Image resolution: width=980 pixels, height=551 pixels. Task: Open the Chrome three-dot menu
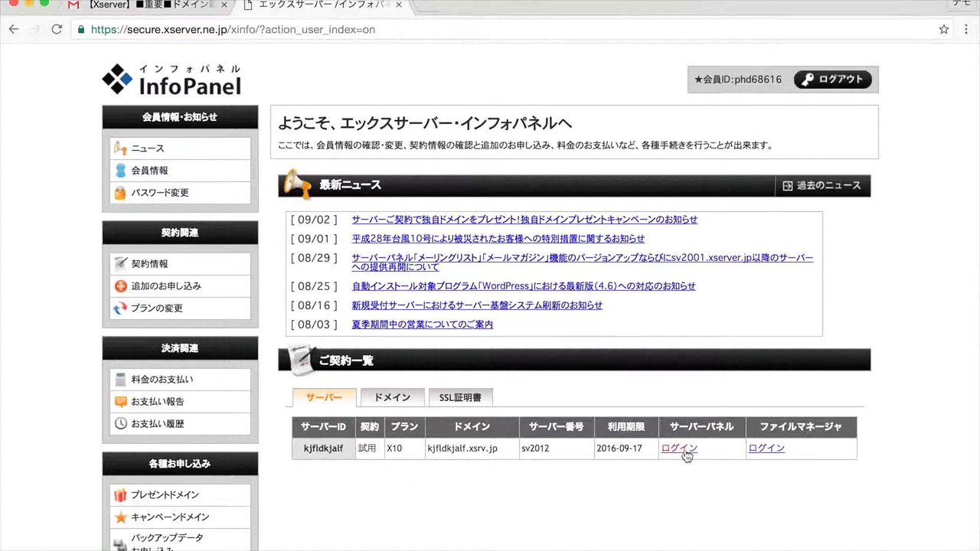click(x=966, y=29)
